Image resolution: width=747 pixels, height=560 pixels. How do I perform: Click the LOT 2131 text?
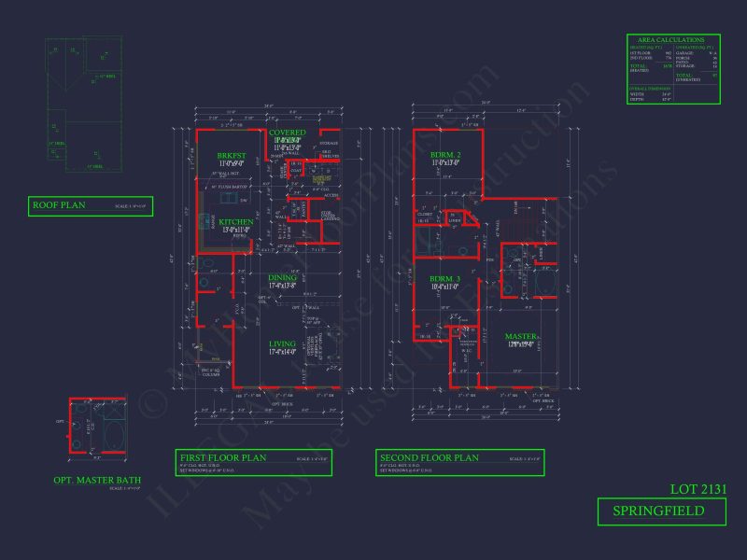click(x=698, y=489)
